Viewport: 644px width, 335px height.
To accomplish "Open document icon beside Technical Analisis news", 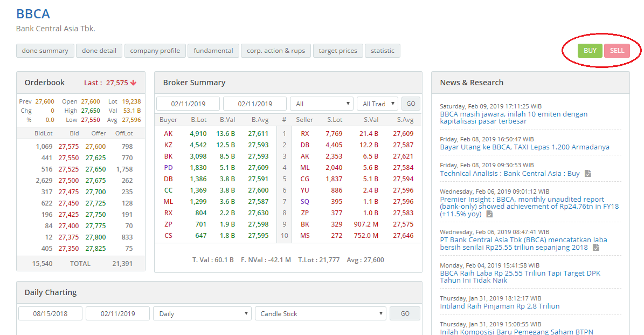I will [588, 174].
